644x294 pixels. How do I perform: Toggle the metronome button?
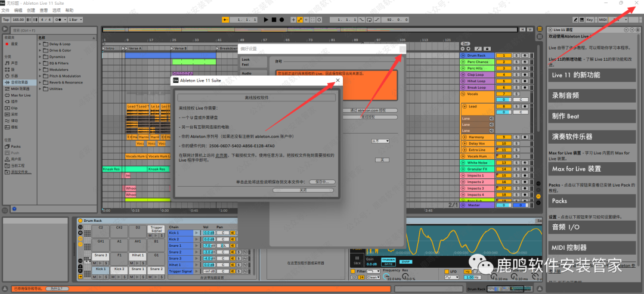[58, 20]
